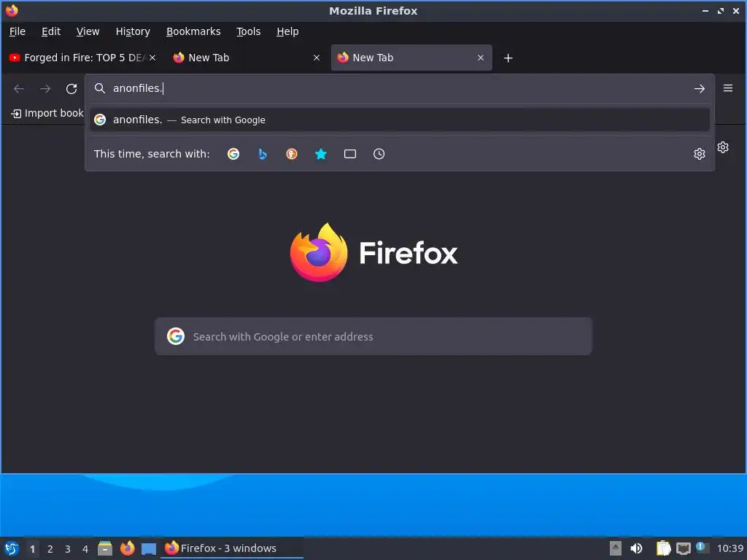Open the Help menu
This screenshot has width=747, height=560.
(x=287, y=31)
